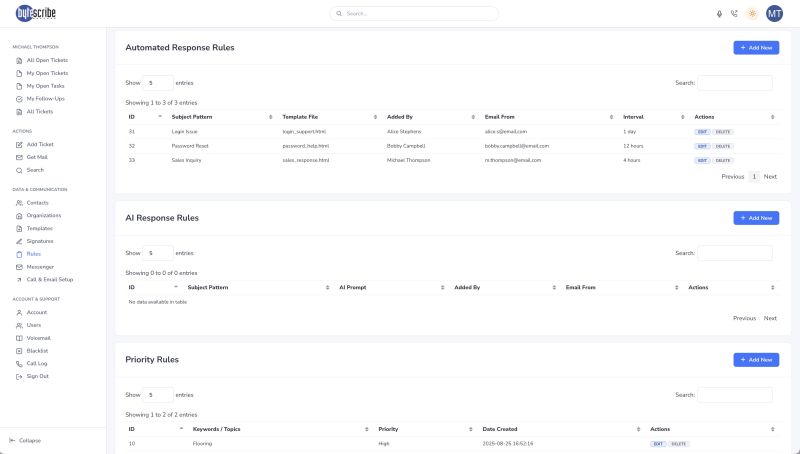The width and height of the screenshot is (800, 454).
Task: Sort Priority Rules by Date Created
Action: [x=560, y=428]
